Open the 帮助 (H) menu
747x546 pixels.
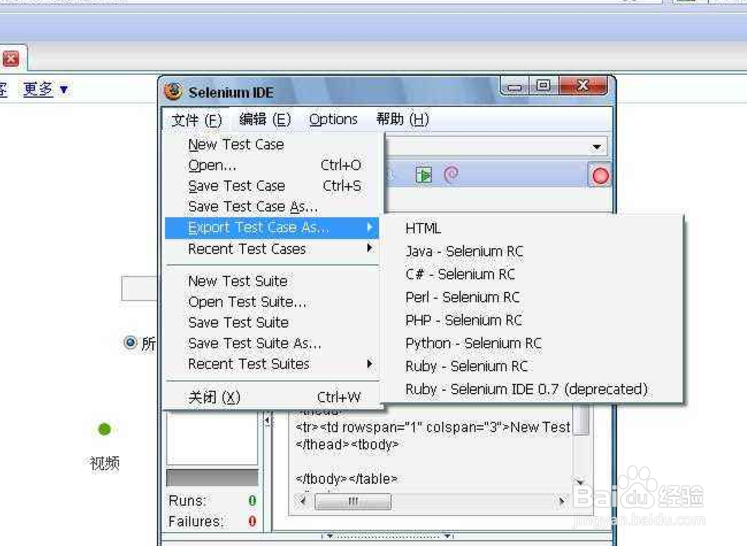pos(403,119)
